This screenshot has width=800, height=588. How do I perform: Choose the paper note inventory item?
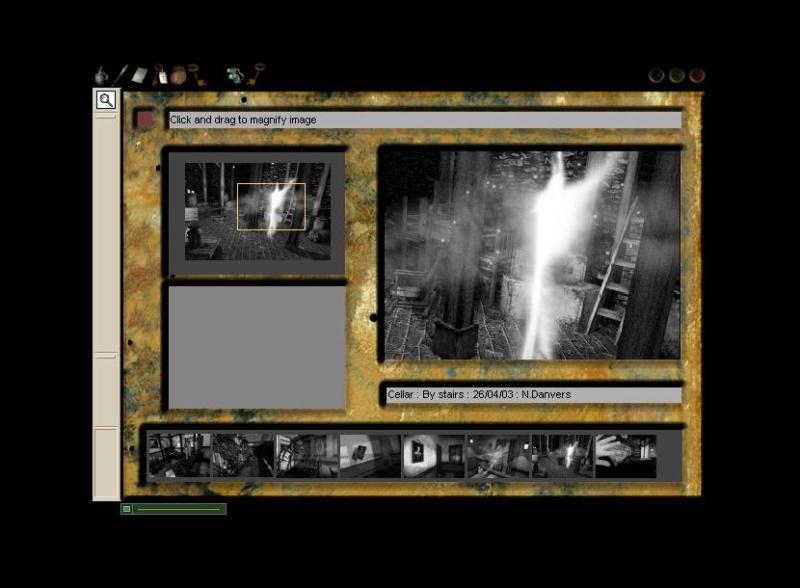click(x=139, y=75)
